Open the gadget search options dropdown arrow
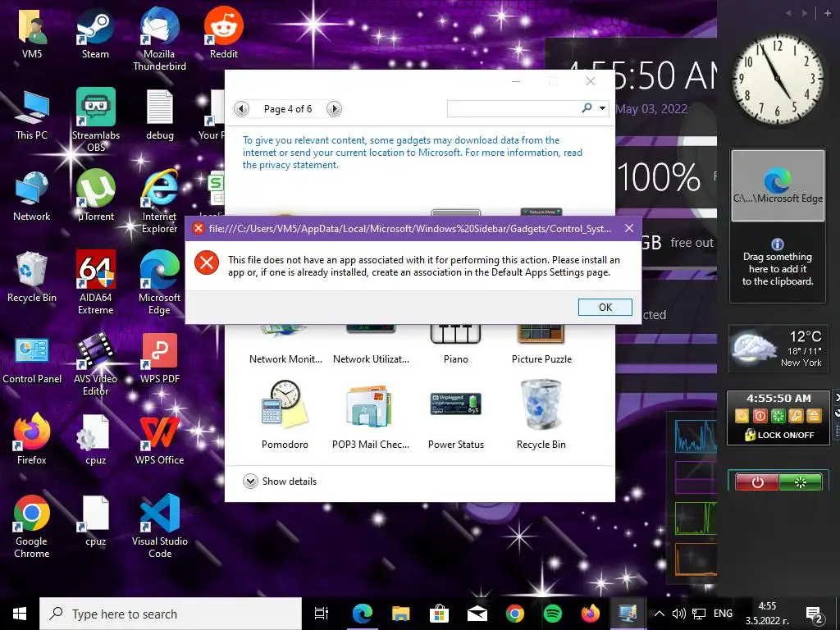840x630 pixels. pos(603,109)
